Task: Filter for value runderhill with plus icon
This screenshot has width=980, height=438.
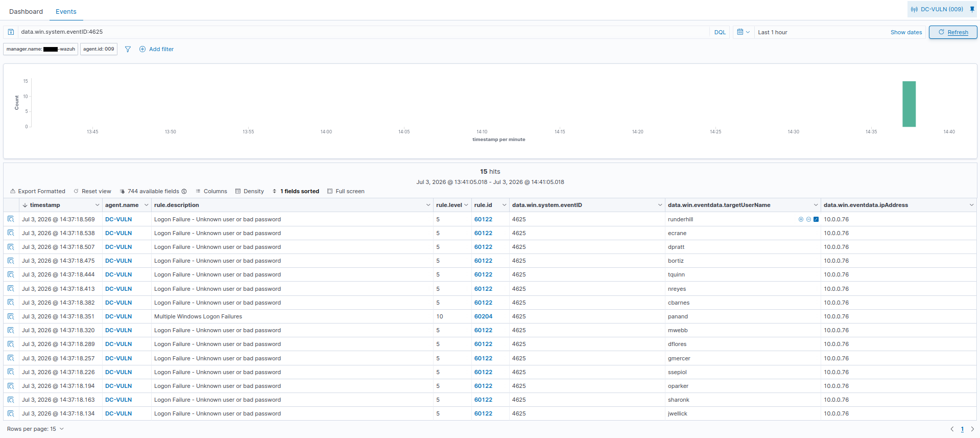Action: (x=801, y=219)
